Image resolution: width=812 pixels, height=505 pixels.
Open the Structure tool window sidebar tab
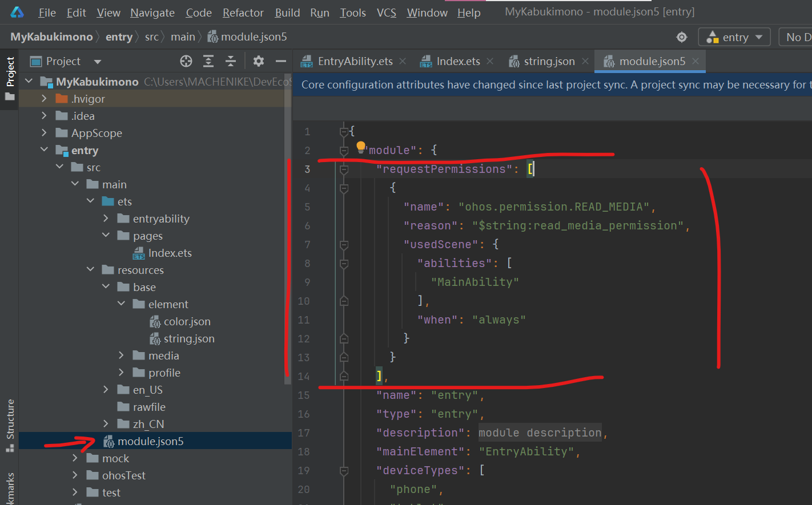10,426
